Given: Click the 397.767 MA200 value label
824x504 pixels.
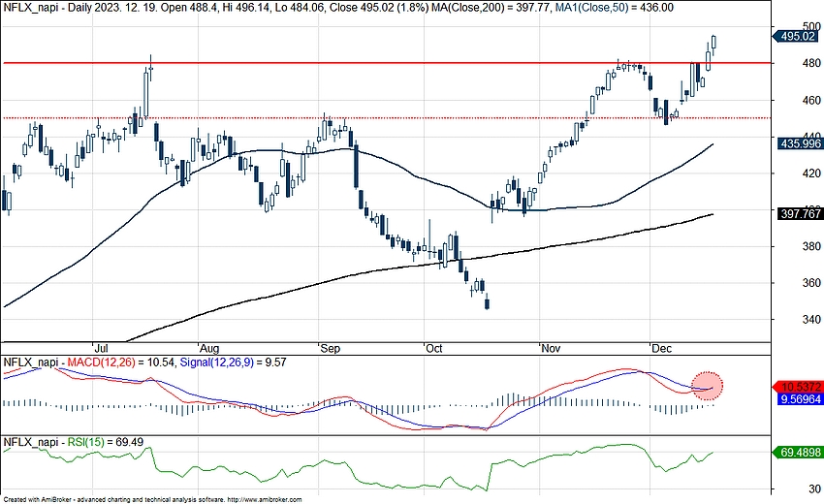Looking at the screenshot, I should pos(801,214).
